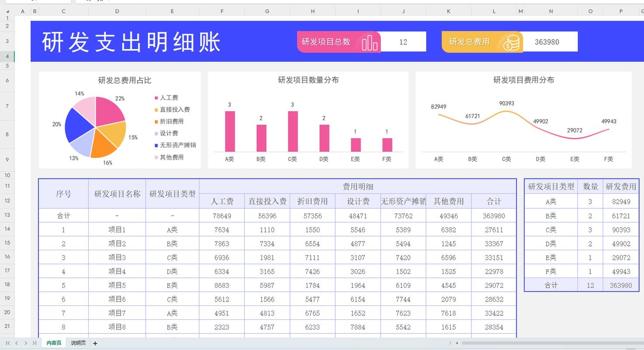Click the coin stack icon beside 研发总费用
The width and height of the screenshot is (644, 350).
(511, 42)
